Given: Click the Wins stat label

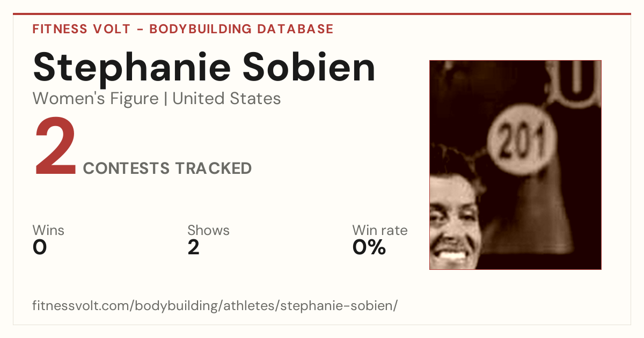Looking at the screenshot, I should tap(48, 231).
